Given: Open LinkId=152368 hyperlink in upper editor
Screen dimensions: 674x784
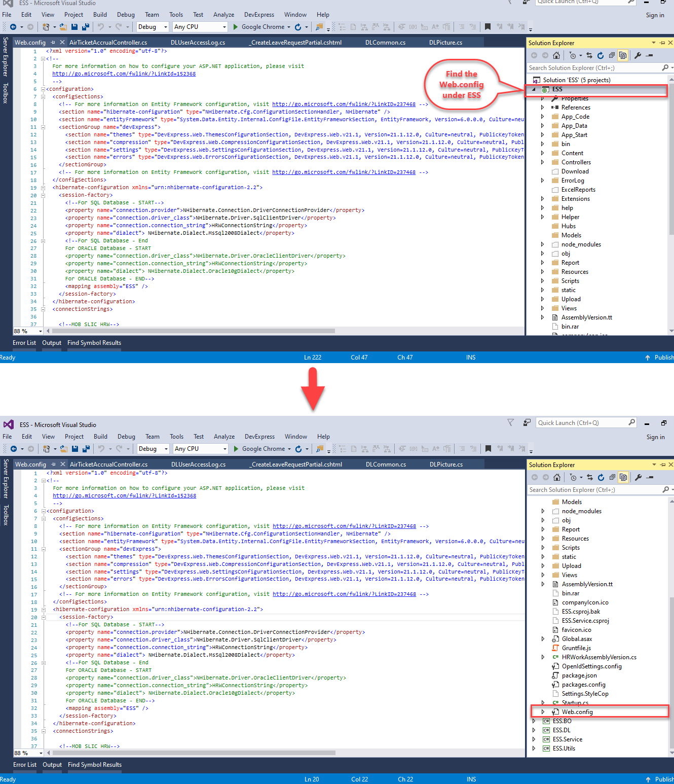Looking at the screenshot, I should tap(124, 74).
